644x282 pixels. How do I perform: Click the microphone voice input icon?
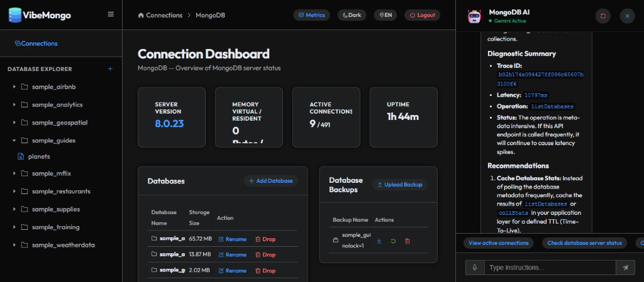[x=475, y=268]
